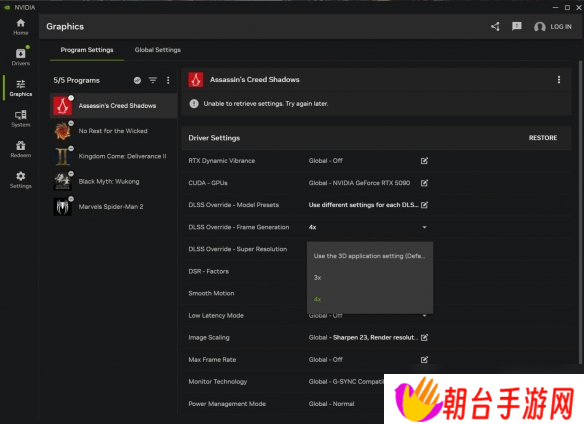This screenshot has width=584, height=424.
Task: Click the Power Management Mode label
Action: pos(227,404)
